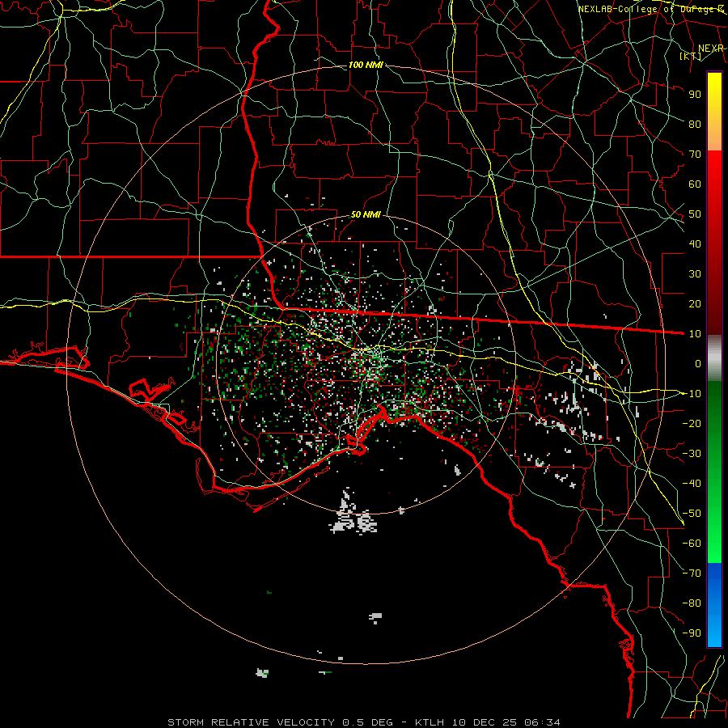
Task: Click the gray zero-velocity band of color scale
Action: (x=714, y=358)
